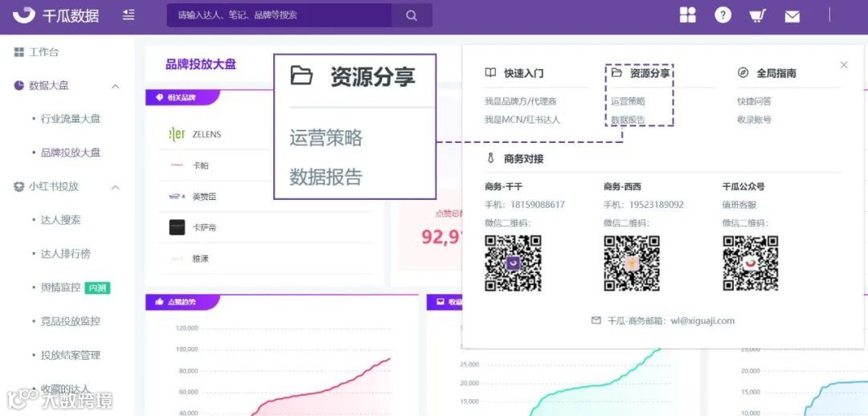Click the 值班客服 label
Screen dimensions: 868x416
[739, 205]
